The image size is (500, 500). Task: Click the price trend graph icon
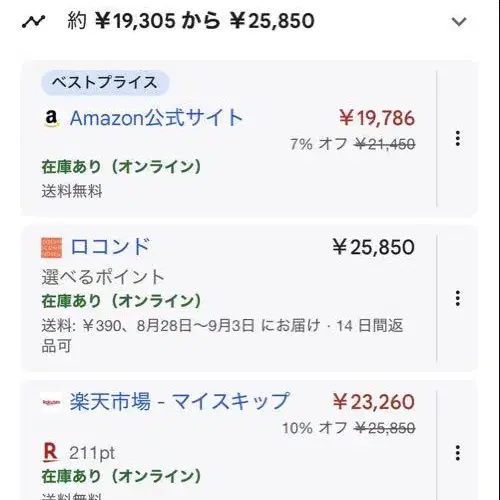click(33, 22)
